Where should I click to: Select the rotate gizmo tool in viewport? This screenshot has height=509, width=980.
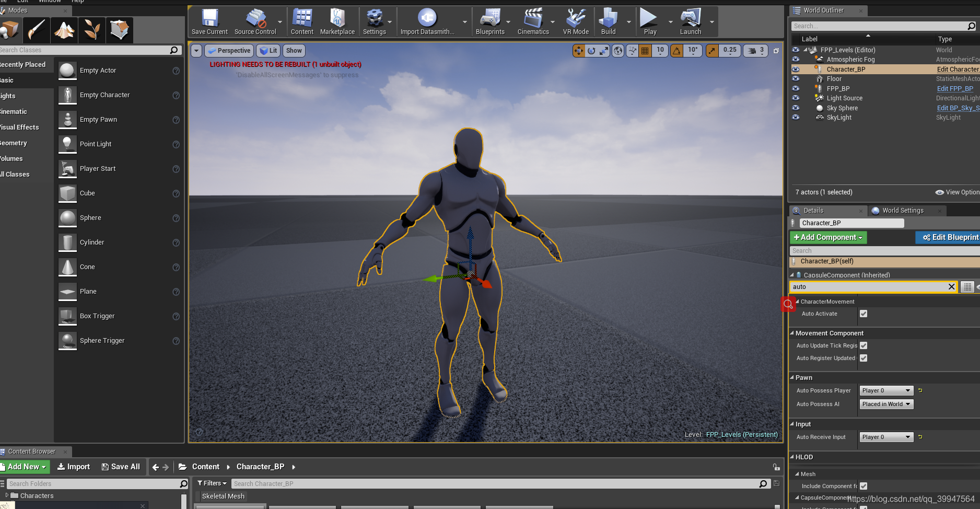(x=591, y=51)
